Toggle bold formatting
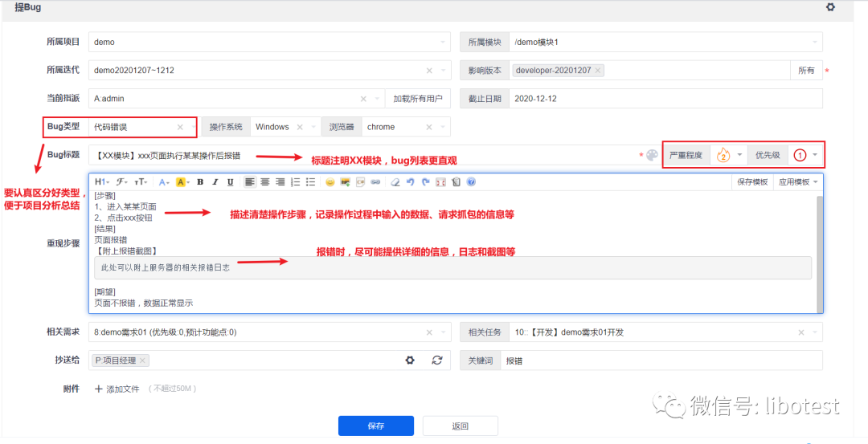 coord(200,182)
